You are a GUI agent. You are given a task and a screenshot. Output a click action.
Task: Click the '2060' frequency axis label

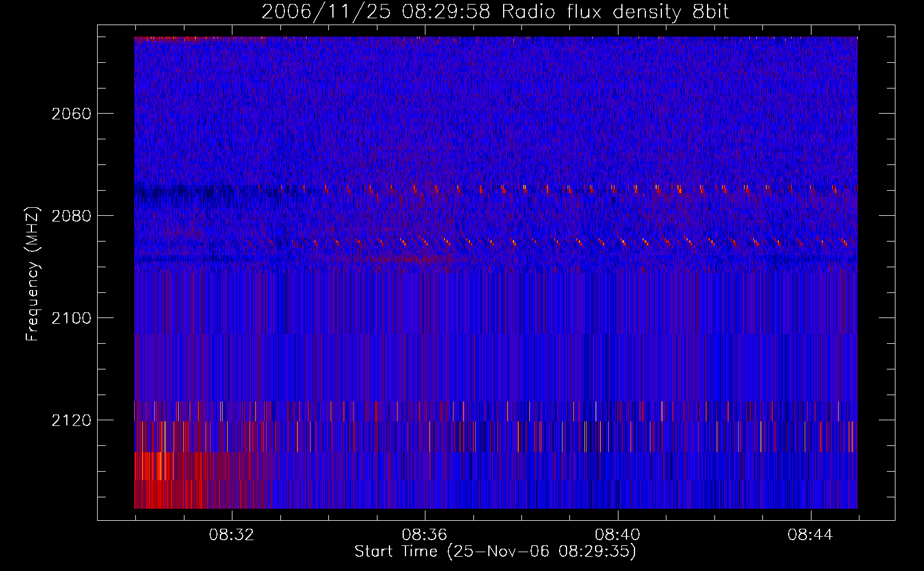[71, 114]
